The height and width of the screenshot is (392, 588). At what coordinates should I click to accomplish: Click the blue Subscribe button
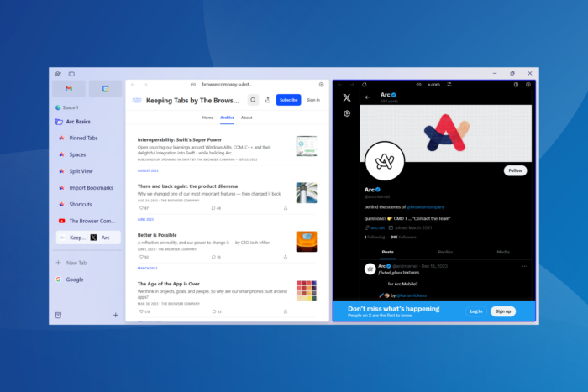[288, 100]
